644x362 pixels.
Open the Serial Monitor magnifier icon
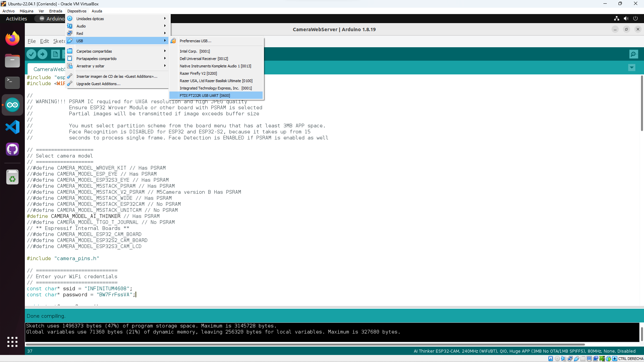pos(633,54)
